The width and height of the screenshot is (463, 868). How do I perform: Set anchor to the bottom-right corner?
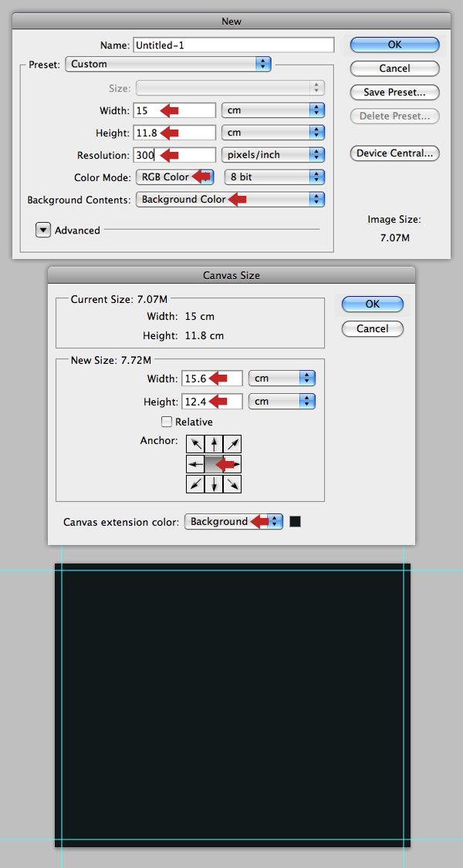point(232,484)
